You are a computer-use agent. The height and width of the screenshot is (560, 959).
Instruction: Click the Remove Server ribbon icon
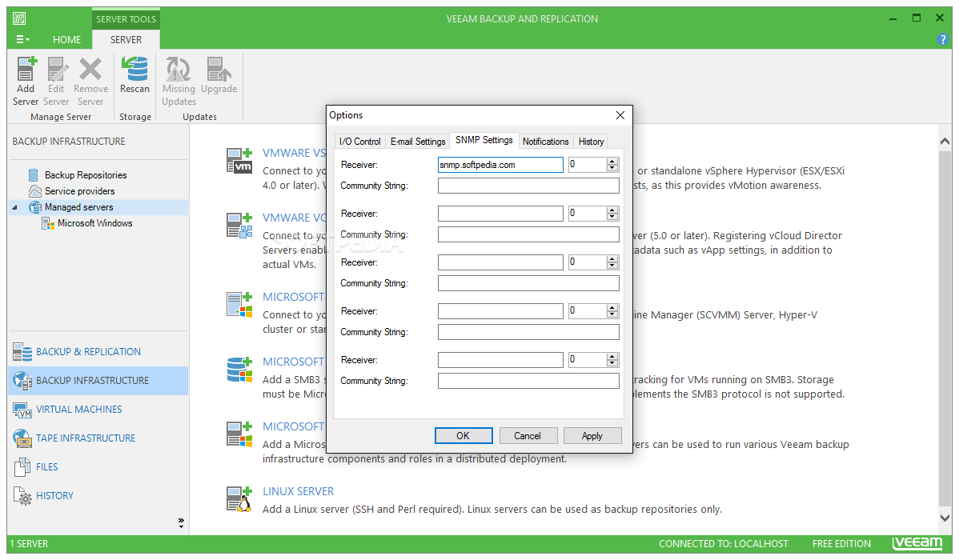(90, 82)
